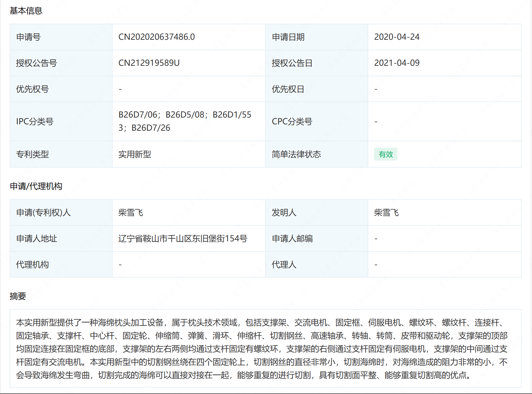Image resolution: width=532 pixels, height=394 pixels.
Task: Click the applicant address 辽宁省鞍山市千山区东旧堡街154号
Action: pos(183,239)
